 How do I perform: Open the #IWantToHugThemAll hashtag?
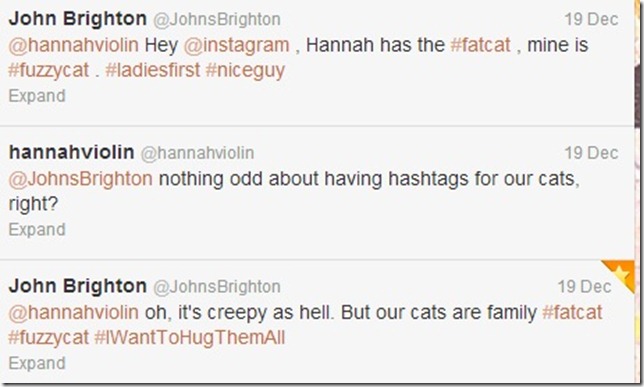coord(189,338)
